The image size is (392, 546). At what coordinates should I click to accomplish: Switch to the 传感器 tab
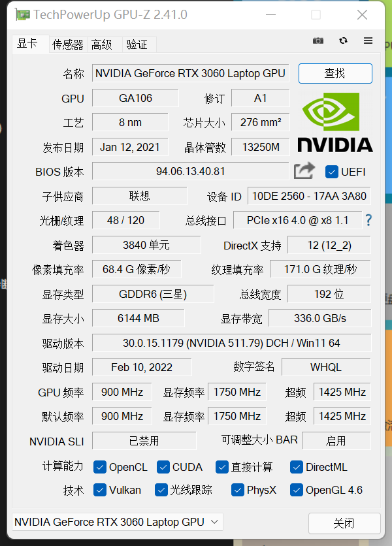click(x=67, y=44)
